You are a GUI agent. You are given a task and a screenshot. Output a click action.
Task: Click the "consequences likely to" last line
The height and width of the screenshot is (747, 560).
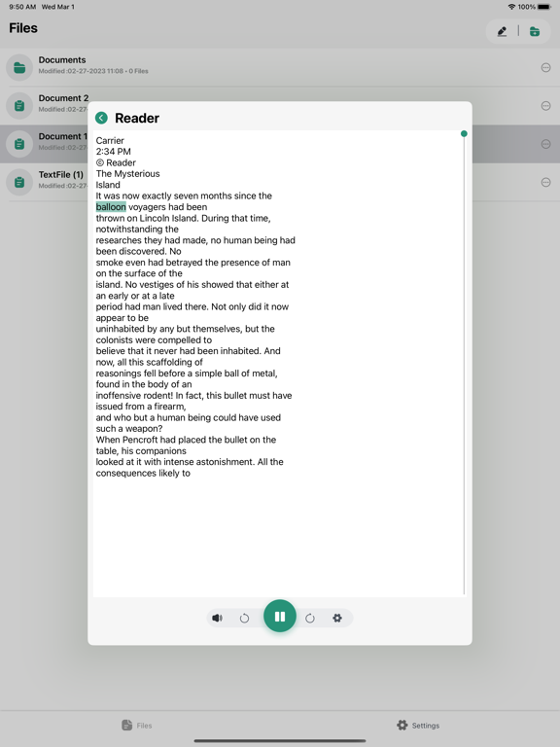[x=143, y=473]
